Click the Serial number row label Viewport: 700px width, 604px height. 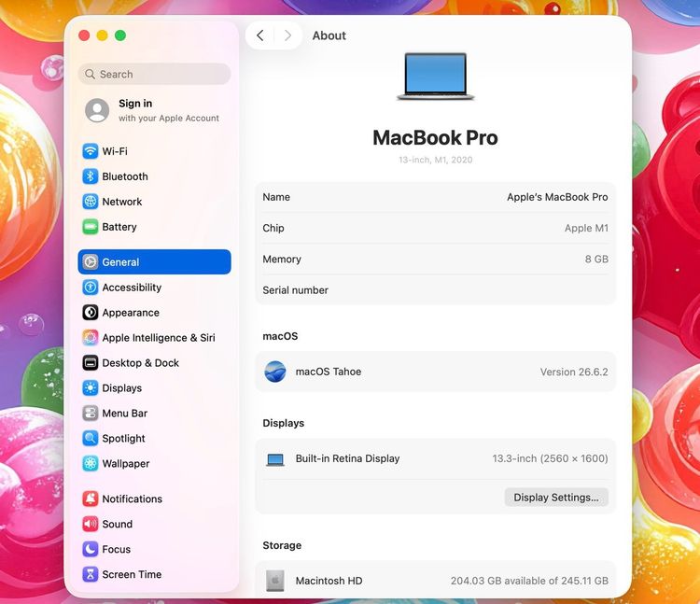tap(296, 290)
